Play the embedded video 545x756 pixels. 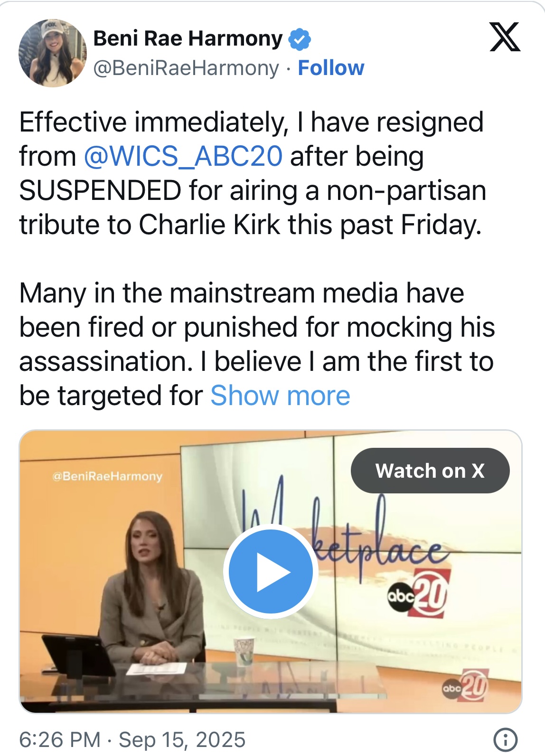tap(271, 571)
